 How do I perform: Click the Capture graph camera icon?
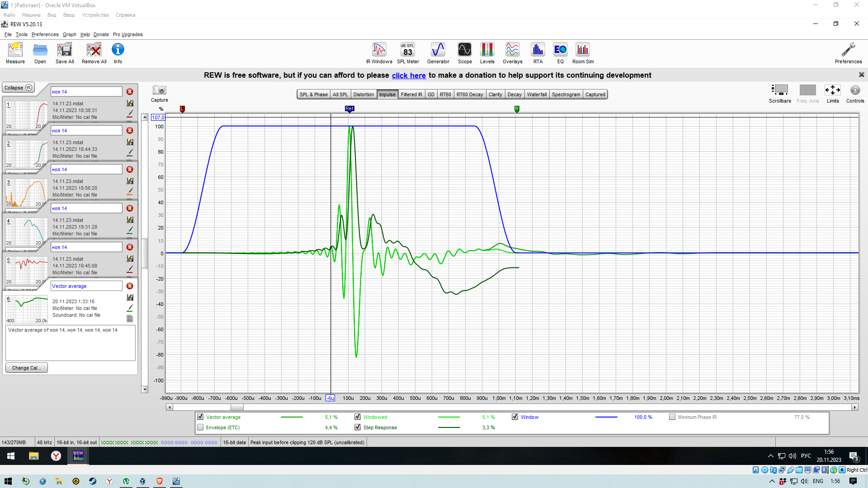159,90
